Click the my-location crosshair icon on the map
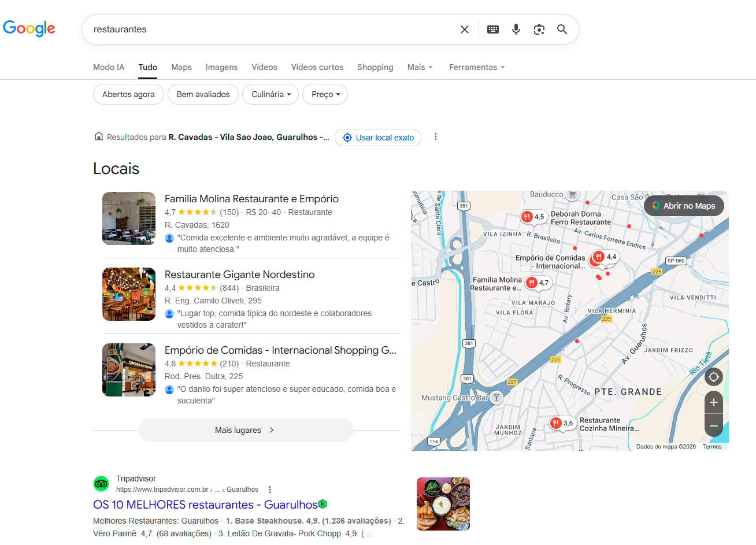Image resolution: width=756 pixels, height=545 pixels. tap(713, 376)
